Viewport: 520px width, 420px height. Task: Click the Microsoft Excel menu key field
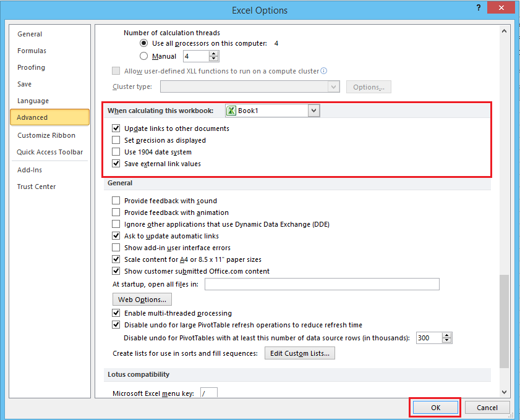pos(209,393)
